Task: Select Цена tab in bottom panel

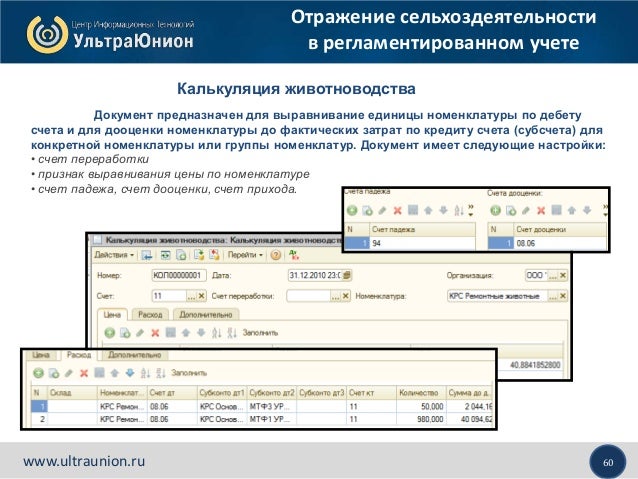Action: (x=41, y=355)
